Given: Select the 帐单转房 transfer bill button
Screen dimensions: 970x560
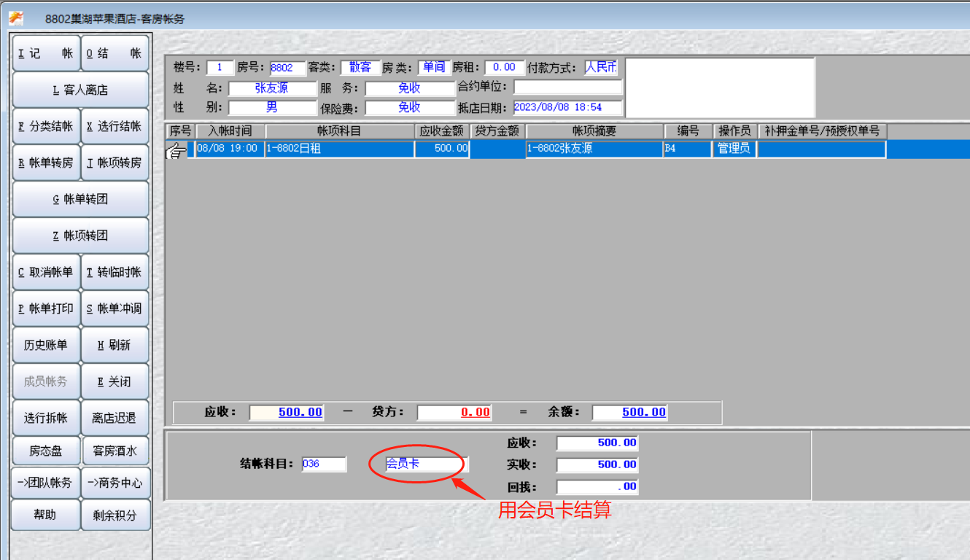Looking at the screenshot, I should [46, 163].
